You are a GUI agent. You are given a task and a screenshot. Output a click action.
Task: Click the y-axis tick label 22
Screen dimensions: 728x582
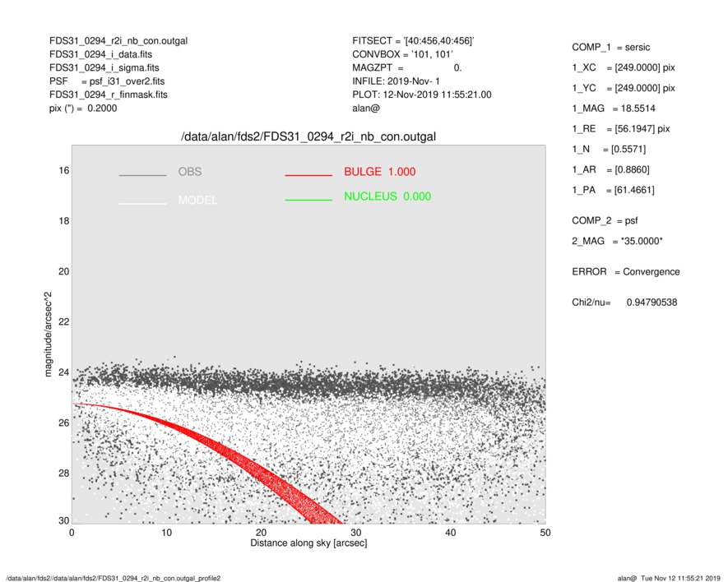[x=64, y=322]
